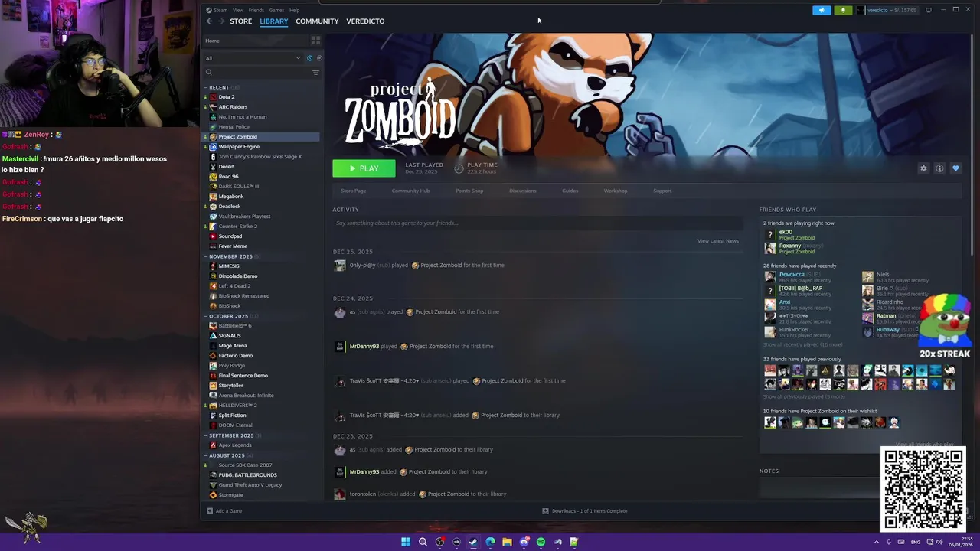The width and height of the screenshot is (980, 551).
Task: Switch library to grid view icon
Action: click(315, 41)
